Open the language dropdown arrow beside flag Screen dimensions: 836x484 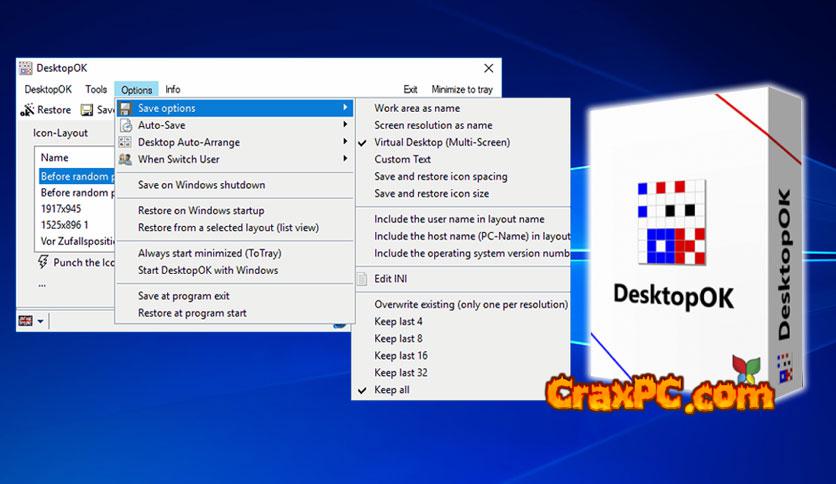[41, 321]
